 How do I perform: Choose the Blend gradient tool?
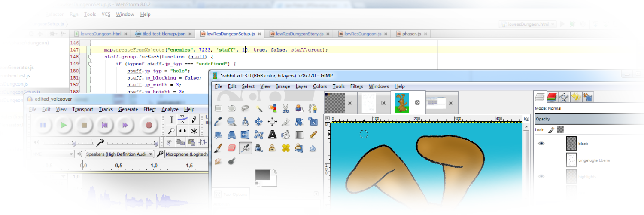pos(299,135)
